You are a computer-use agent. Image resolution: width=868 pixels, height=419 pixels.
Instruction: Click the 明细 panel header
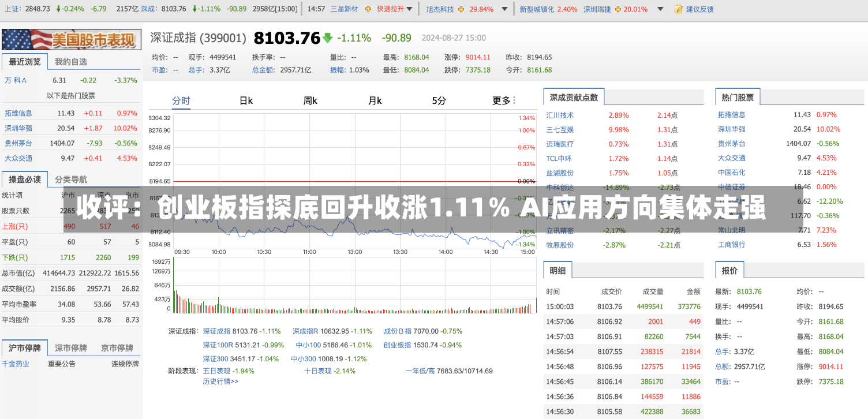(558, 270)
